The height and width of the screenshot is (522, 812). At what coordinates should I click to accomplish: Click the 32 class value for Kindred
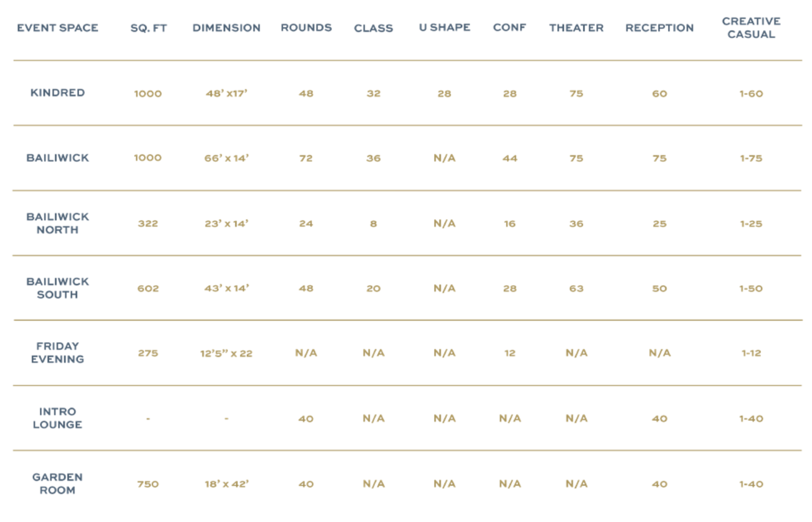374,94
